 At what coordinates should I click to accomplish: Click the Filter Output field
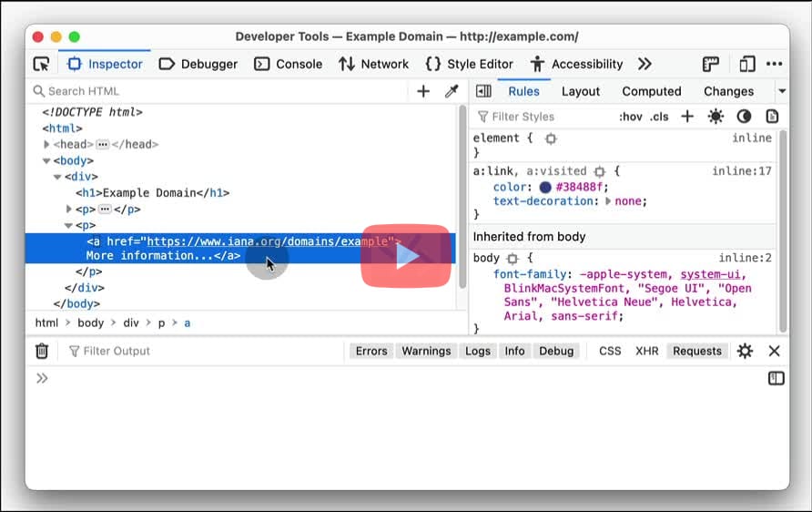(205, 351)
